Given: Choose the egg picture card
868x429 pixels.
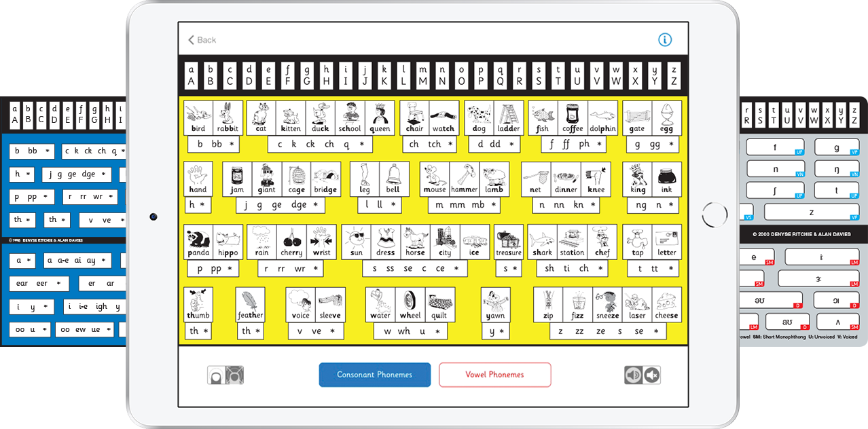Looking at the screenshot, I should coord(666,118).
